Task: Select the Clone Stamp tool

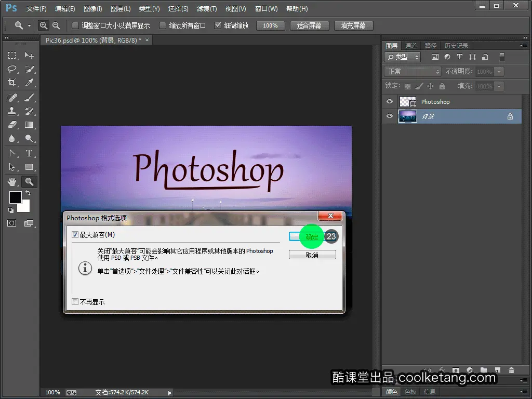Action: click(x=12, y=111)
